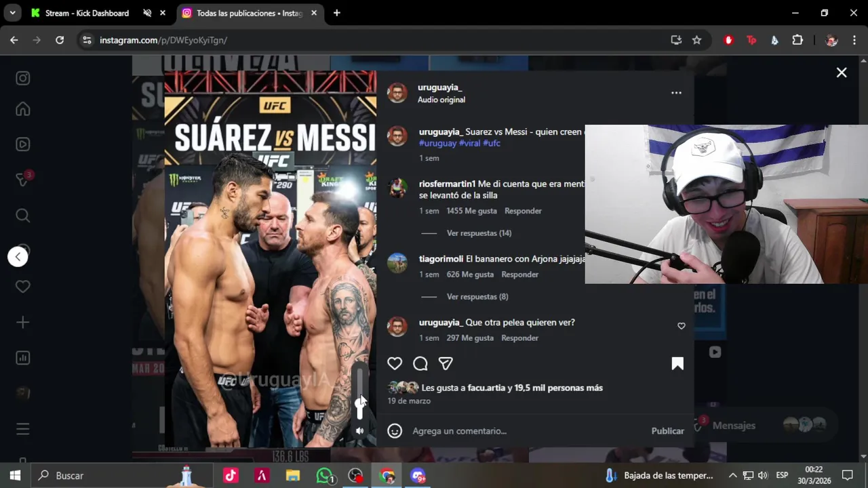868x488 pixels.
Task: Open the riosfermartin1 profile name
Action: coord(447,184)
